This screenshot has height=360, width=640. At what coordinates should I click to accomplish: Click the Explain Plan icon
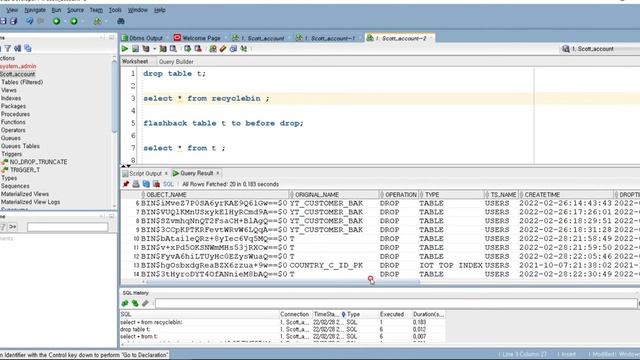tap(146, 49)
